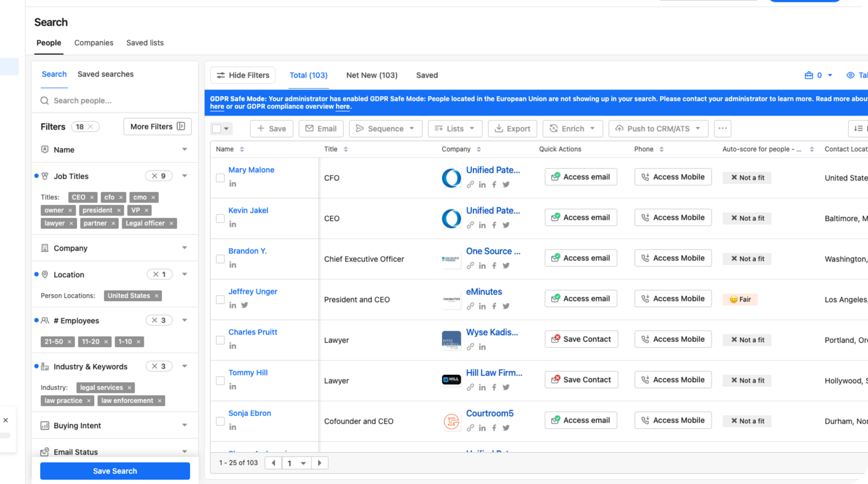This screenshot has width=868, height=484.
Task: Expand the Buying Intent filter section
Action: (x=184, y=425)
